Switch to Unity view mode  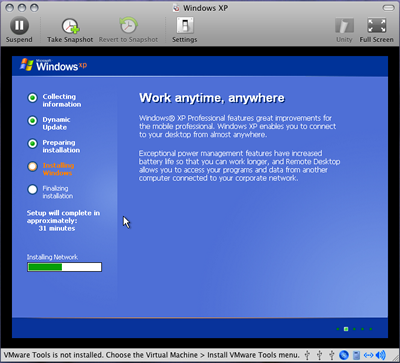click(x=344, y=26)
